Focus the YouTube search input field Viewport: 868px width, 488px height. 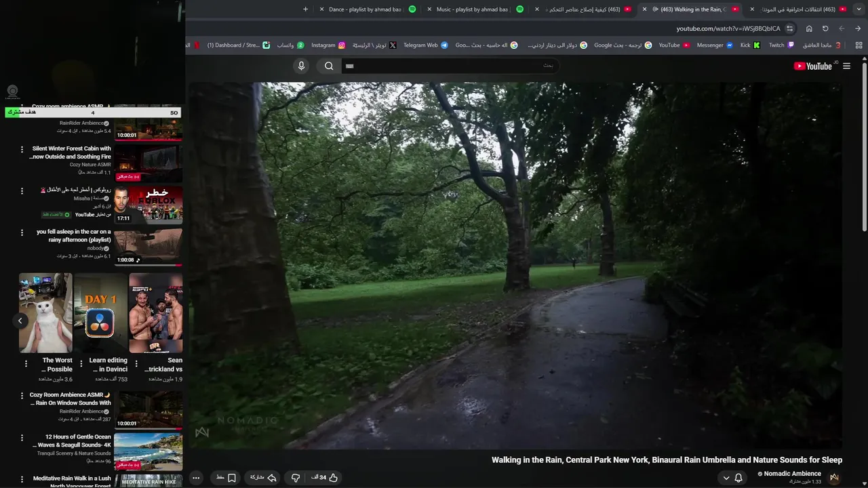point(449,66)
